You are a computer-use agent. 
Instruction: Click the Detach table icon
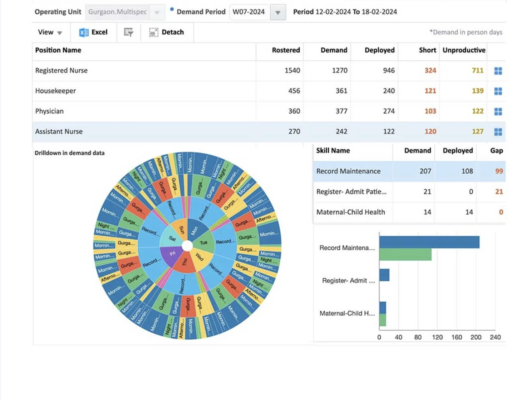click(154, 32)
